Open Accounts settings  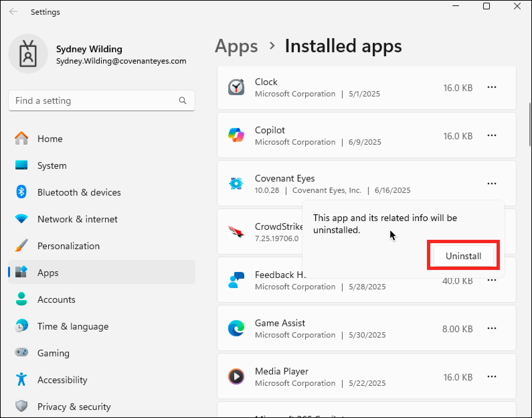tap(102, 299)
